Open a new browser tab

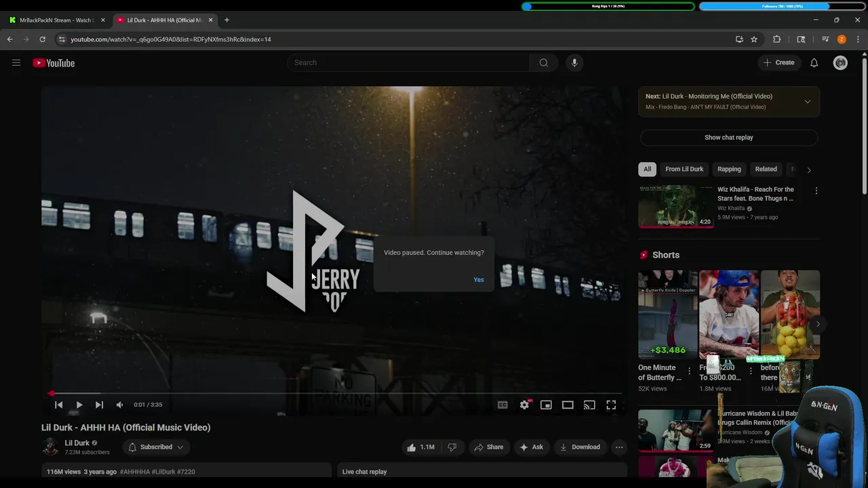pos(226,20)
